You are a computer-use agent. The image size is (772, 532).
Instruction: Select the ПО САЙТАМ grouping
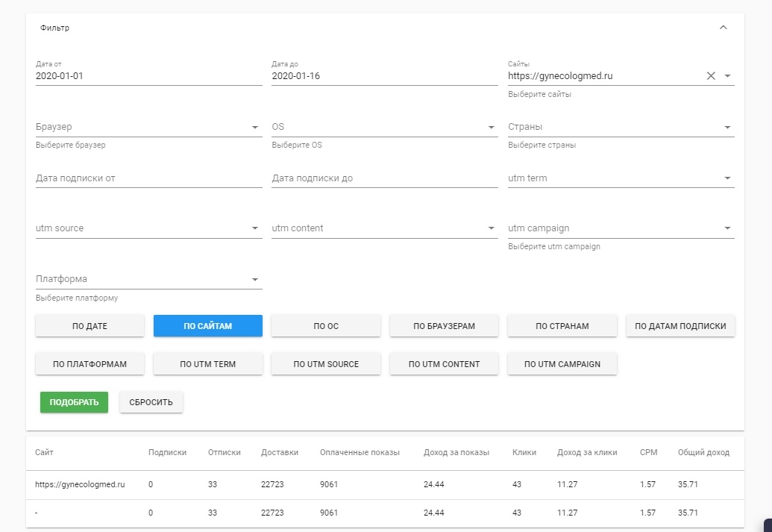click(x=208, y=326)
